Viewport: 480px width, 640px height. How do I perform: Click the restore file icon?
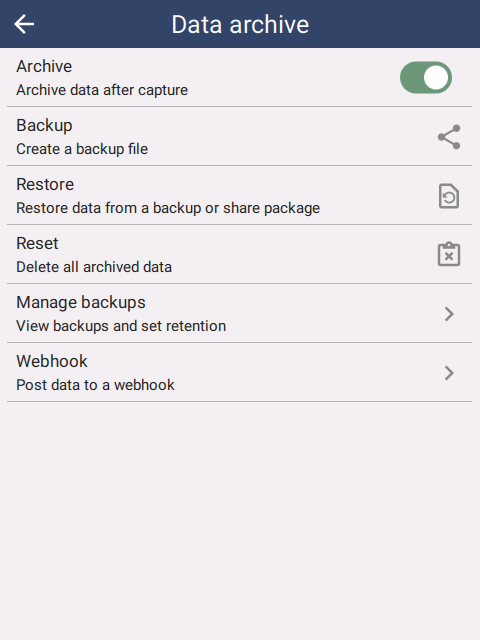coord(449,196)
